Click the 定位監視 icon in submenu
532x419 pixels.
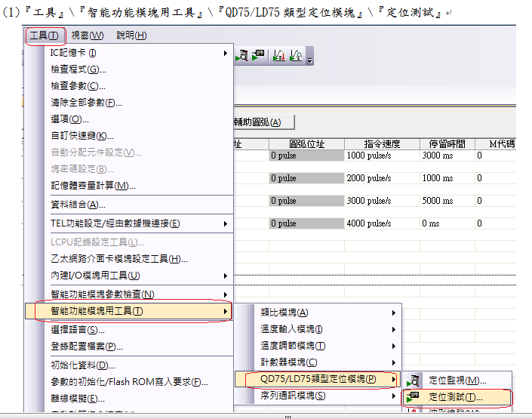point(414,380)
